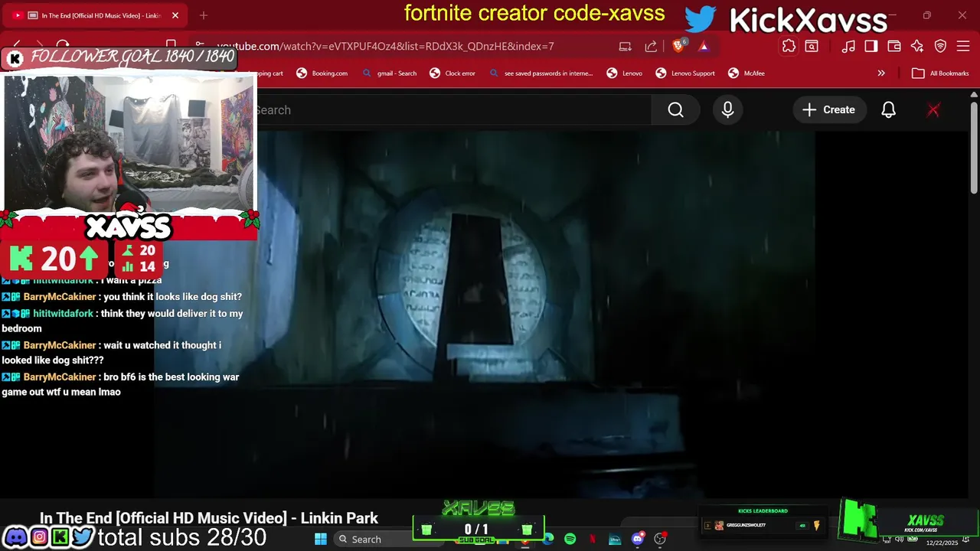This screenshot has height=551, width=980.
Task: Click the YouTube search magnifier button
Action: click(675, 110)
